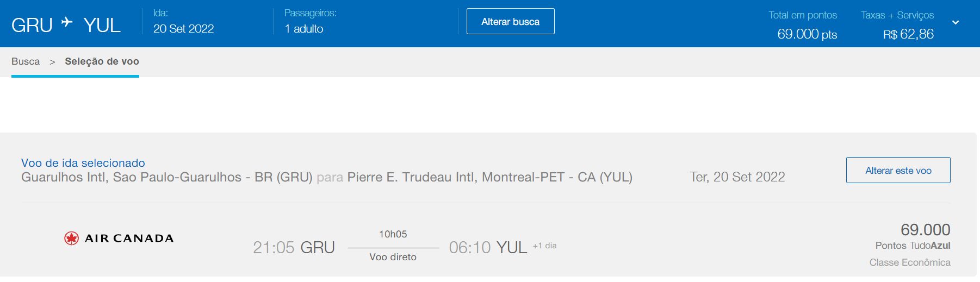Click the 1 adulto passenger count

point(304,29)
